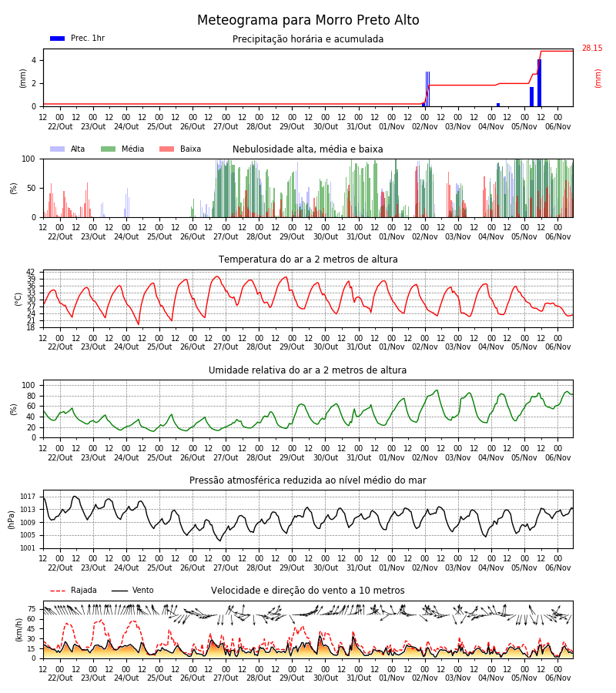
Task: Click the 06/Nov date label under wind chart
Action: (x=557, y=678)
